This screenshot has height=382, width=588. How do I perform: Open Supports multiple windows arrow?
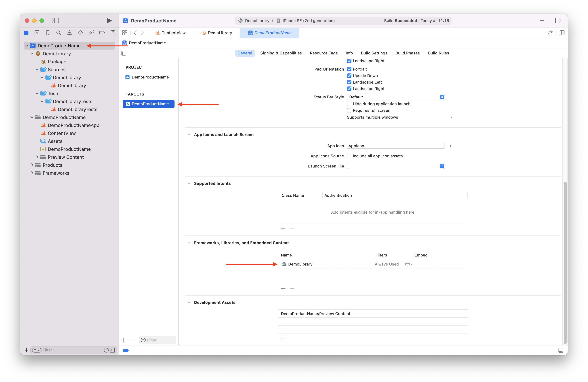(450, 117)
